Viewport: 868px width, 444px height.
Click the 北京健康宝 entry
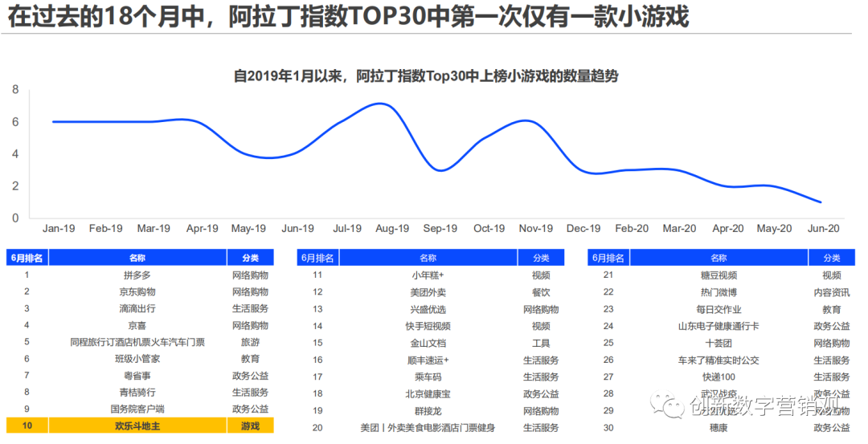point(428,393)
